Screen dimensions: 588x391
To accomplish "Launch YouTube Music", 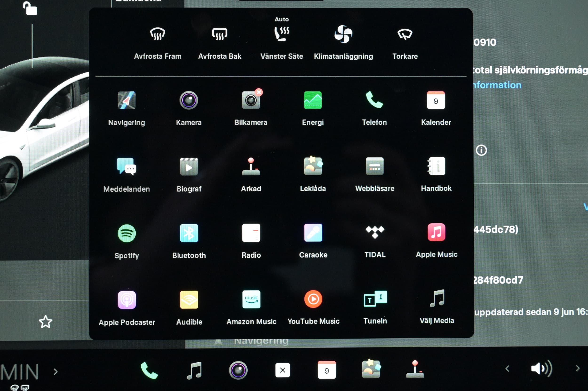I will pyautogui.click(x=313, y=299).
